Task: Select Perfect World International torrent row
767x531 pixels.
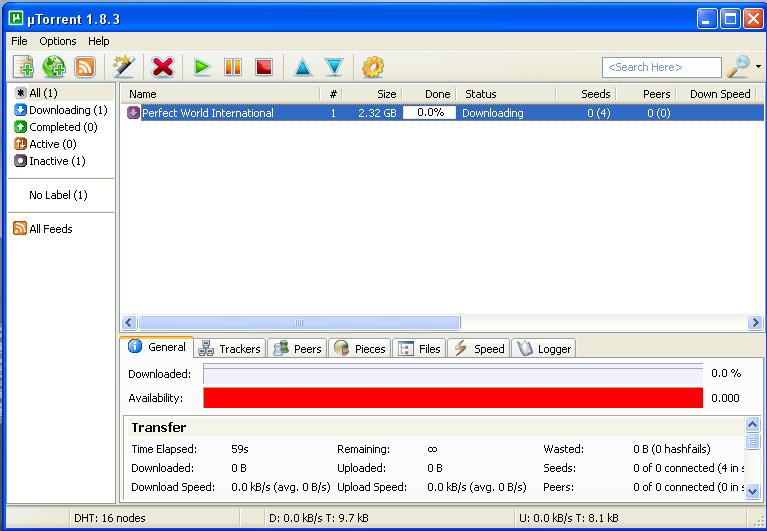Action: tap(442, 113)
